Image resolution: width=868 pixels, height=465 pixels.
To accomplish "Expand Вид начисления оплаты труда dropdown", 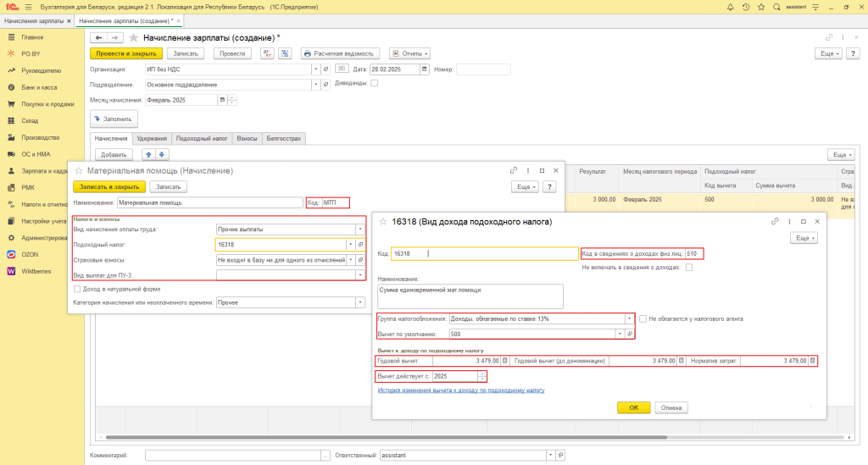I will pyautogui.click(x=359, y=229).
